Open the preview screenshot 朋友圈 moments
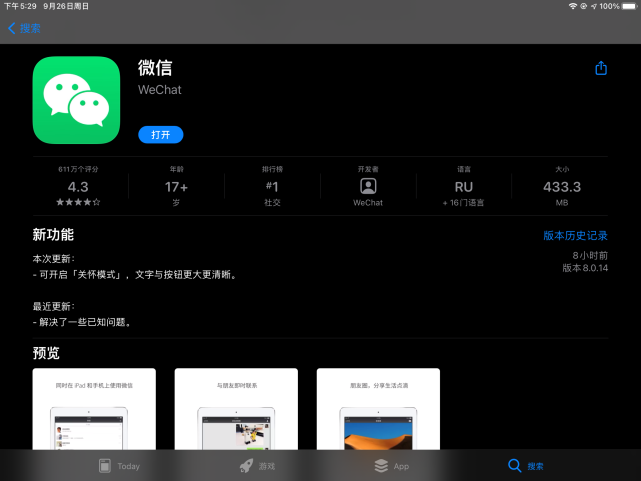The image size is (641, 481). (379, 409)
